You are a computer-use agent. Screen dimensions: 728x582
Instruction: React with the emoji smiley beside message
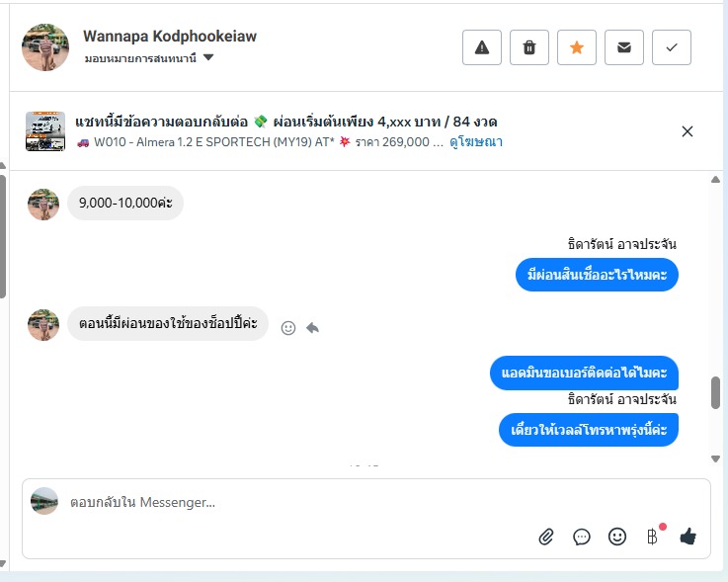click(288, 328)
